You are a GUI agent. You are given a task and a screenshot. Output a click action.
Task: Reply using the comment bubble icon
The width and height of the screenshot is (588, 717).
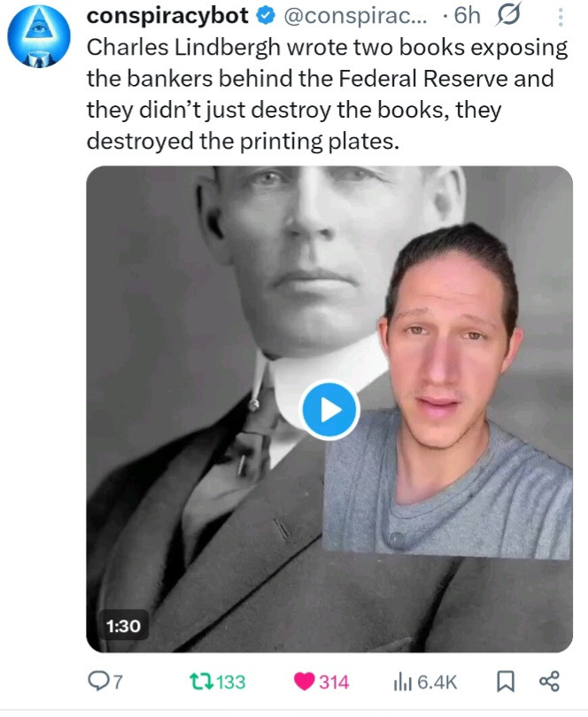97,682
